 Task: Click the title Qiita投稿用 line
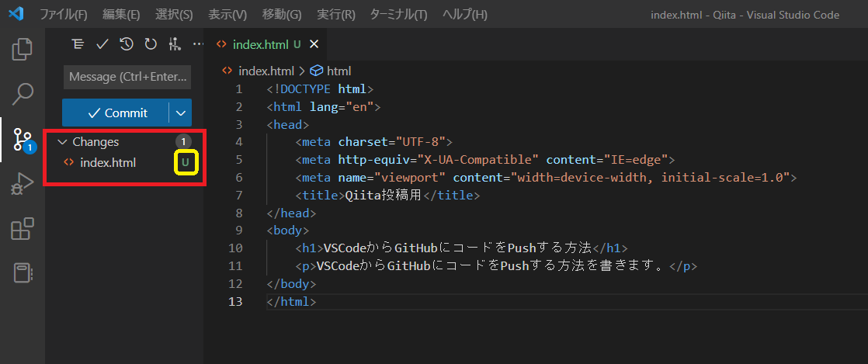[x=387, y=196]
